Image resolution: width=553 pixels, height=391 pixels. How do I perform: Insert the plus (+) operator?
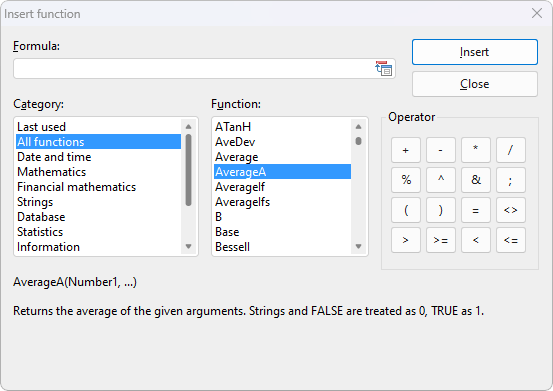[406, 150]
